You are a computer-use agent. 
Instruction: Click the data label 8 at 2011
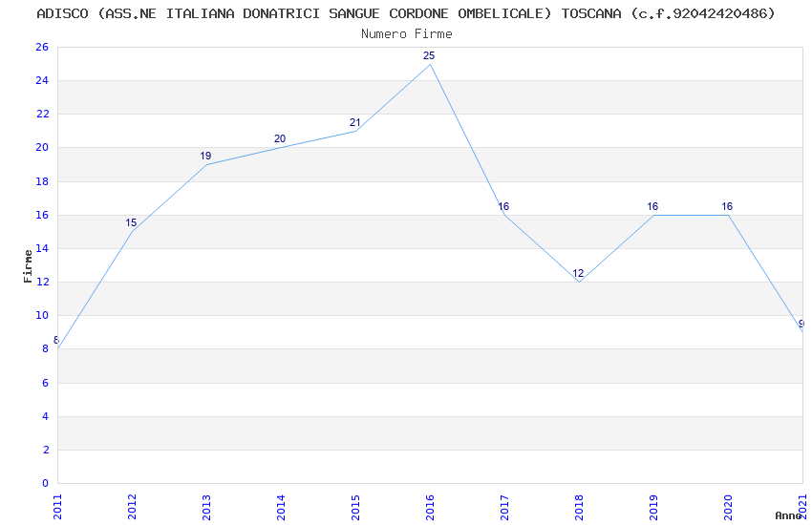(56, 341)
